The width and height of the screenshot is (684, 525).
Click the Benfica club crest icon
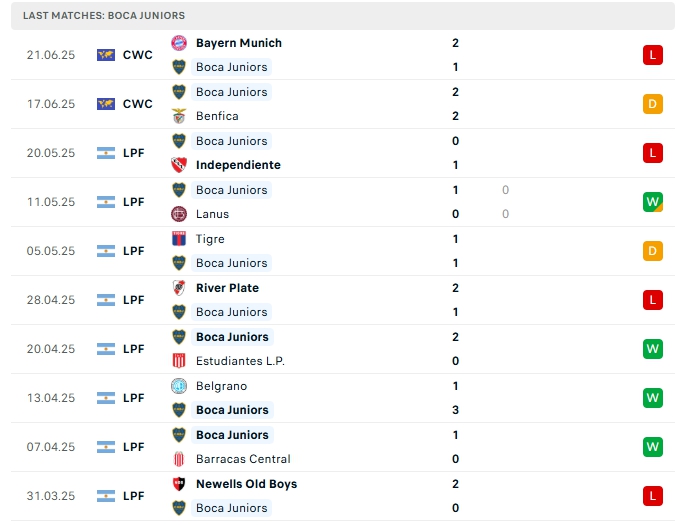179,116
